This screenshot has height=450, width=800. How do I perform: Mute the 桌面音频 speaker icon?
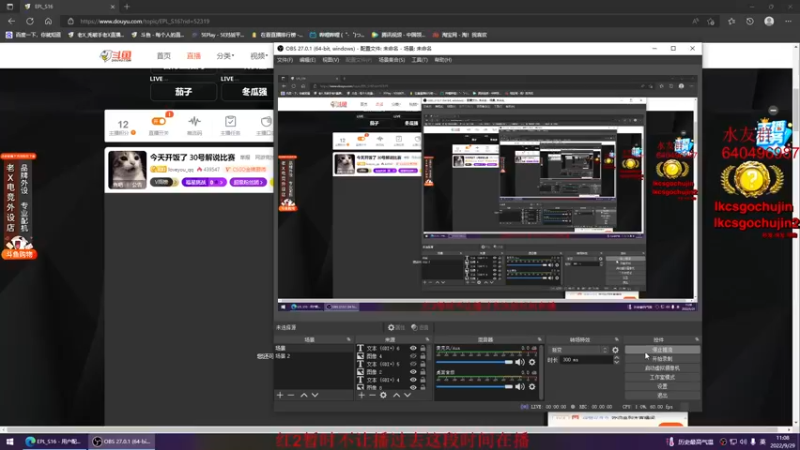point(519,387)
